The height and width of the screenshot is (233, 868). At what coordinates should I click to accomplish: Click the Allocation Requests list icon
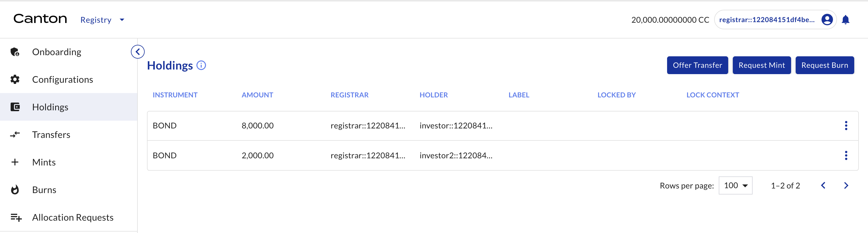click(15, 217)
